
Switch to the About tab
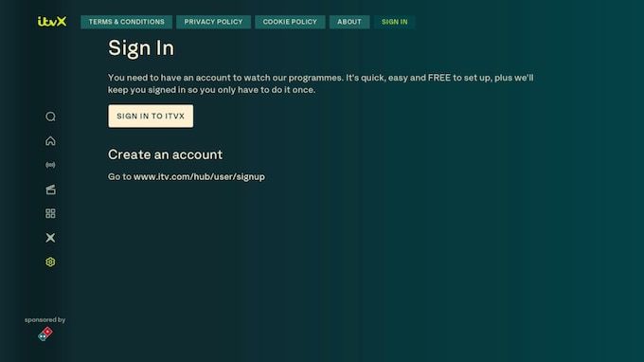coord(349,22)
